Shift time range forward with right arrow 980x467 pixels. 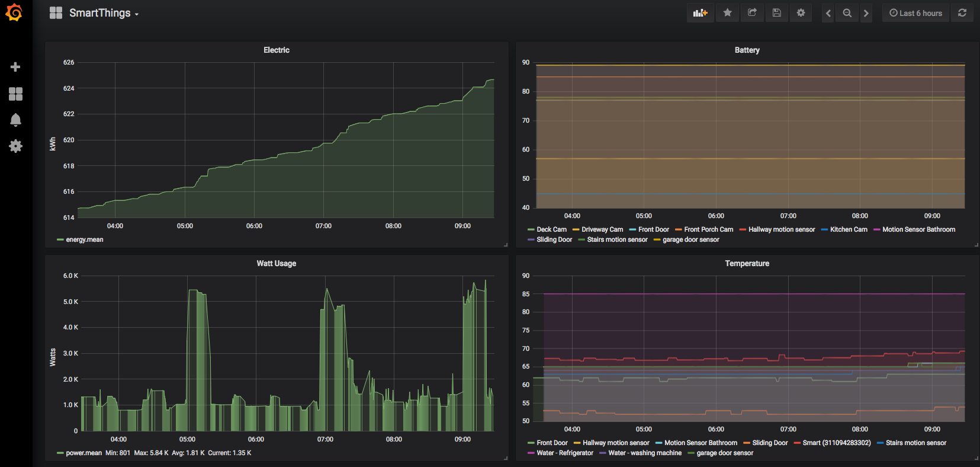point(866,13)
